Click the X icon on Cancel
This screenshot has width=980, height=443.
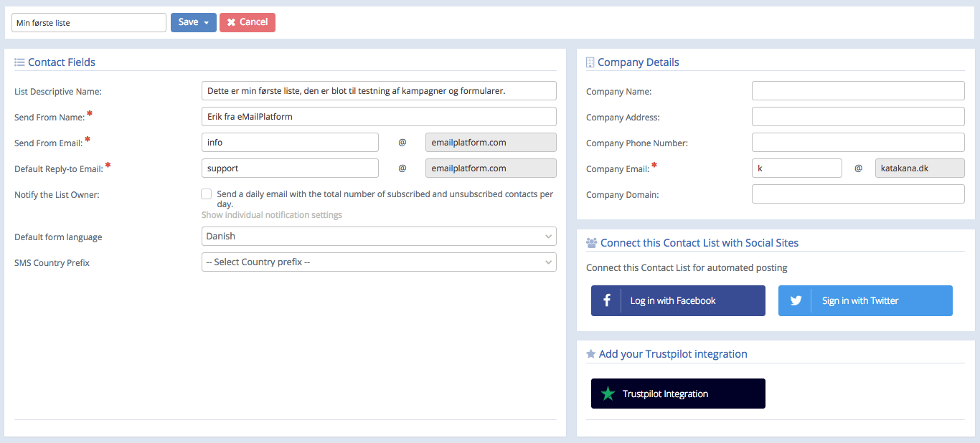point(231,23)
